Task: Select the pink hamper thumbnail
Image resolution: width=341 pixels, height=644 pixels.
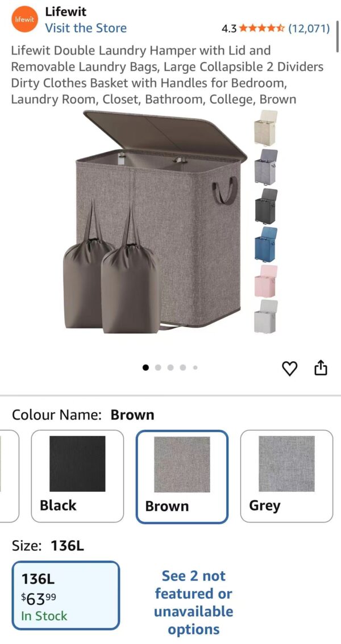Action: [265, 281]
